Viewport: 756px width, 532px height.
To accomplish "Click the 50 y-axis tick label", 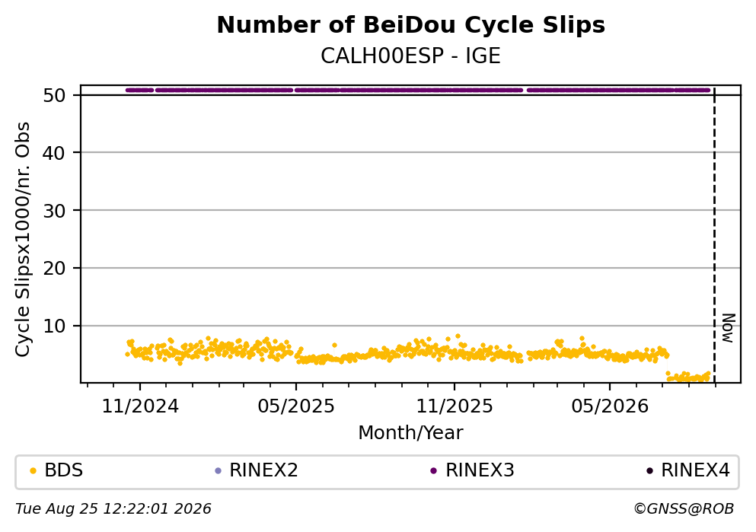I will [x=54, y=95].
